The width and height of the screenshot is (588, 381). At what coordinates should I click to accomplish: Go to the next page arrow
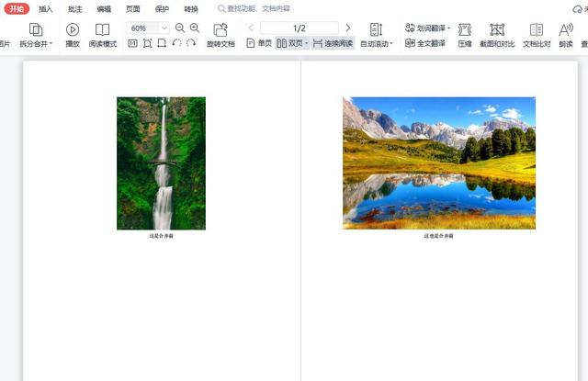pyautogui.click(x=348, y=28)
